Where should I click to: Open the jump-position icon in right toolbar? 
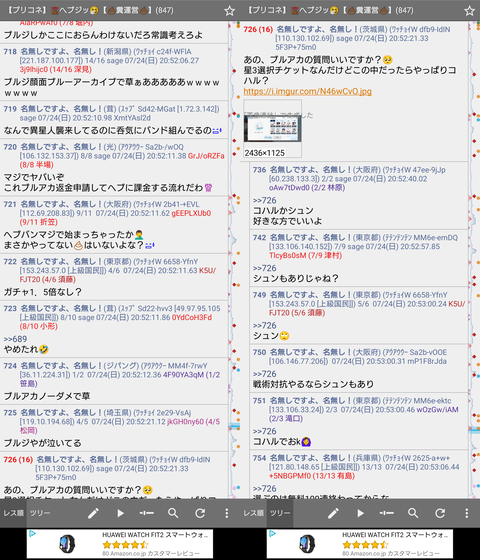pyautogui.click(x=387, y=513)
